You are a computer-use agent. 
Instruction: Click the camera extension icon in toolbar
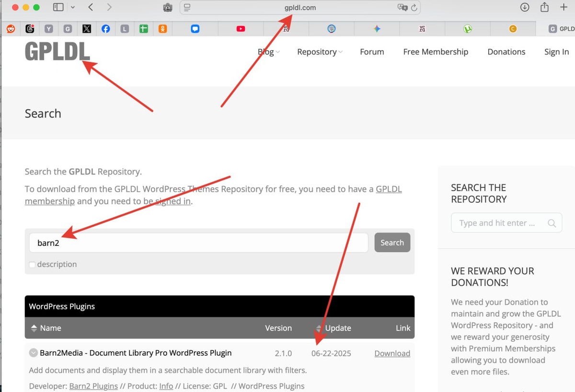(168, 8)
